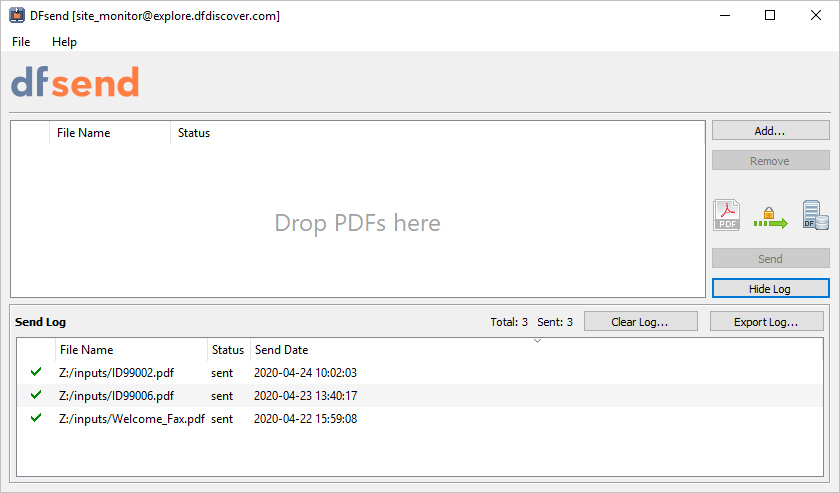Click the PDF document icon

pyautogui.click(x=726, y=215)
